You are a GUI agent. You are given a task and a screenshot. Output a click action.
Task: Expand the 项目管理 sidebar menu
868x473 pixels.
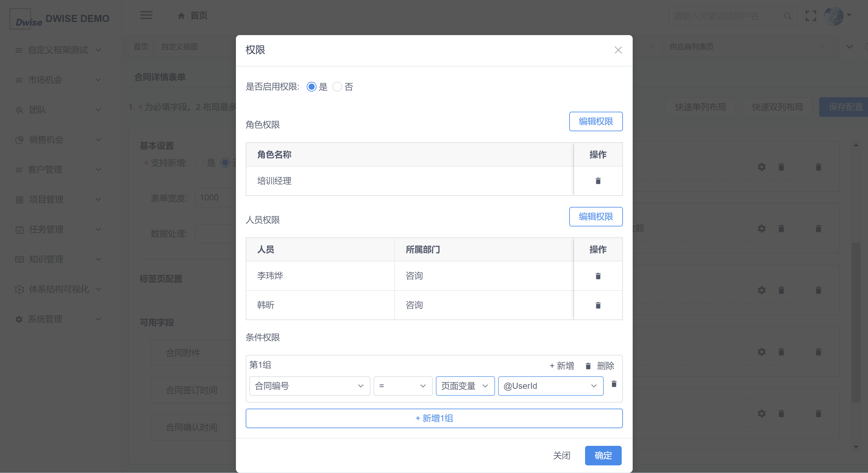tap(57, 199)
